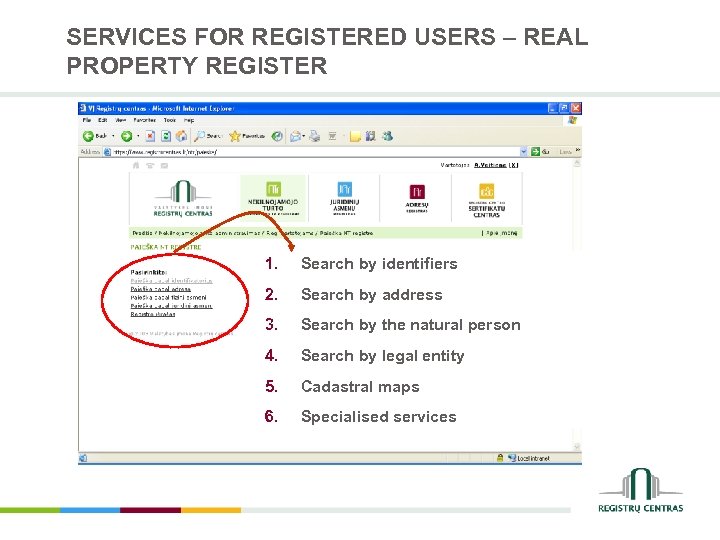Image resolution: width=720 pixels, height=540 pixels.
Task: Click the page icon beside the URL
Action: pos(107,152)
